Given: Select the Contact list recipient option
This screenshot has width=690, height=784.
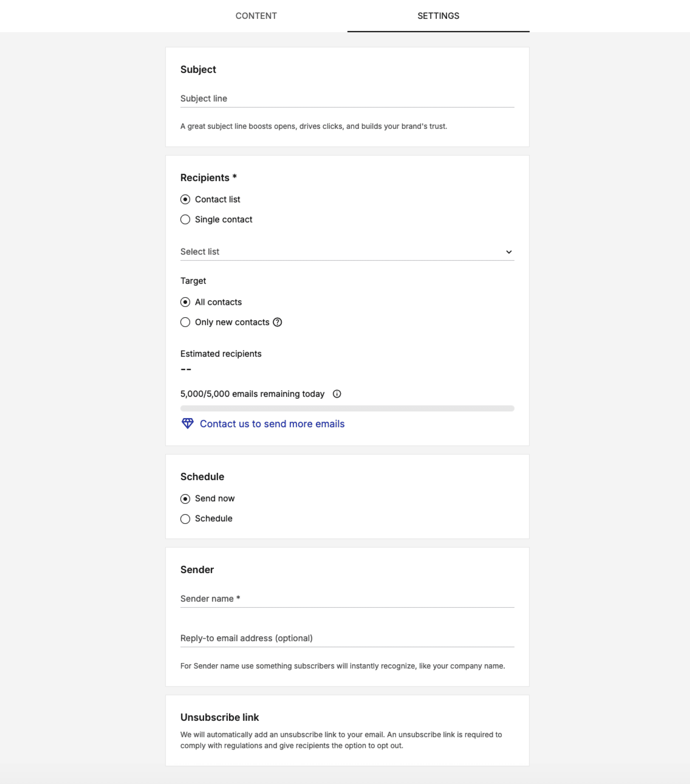Looking at the screenshot, I should coord(186,199).
